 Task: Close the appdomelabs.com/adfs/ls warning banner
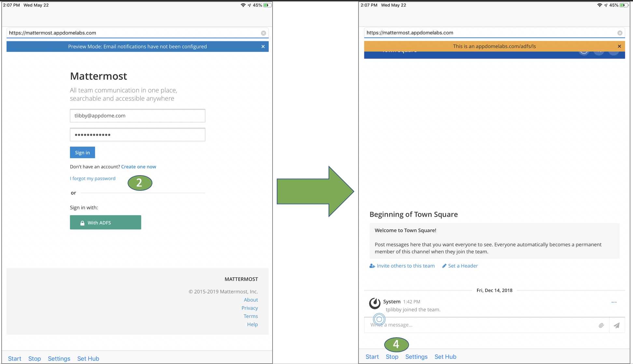pyautogui.click(x=620, y=46)
